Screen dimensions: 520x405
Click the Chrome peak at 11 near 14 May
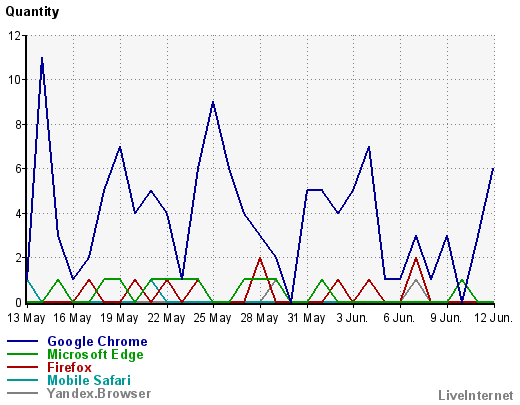pyautogui.click(x=42, y=58)
